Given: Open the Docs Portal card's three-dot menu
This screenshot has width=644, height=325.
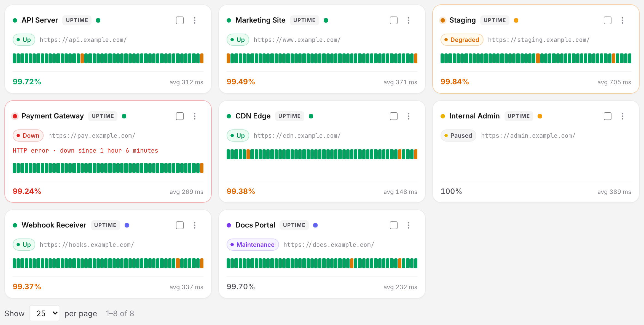Looking at the screenshot, I should (409, 225).
